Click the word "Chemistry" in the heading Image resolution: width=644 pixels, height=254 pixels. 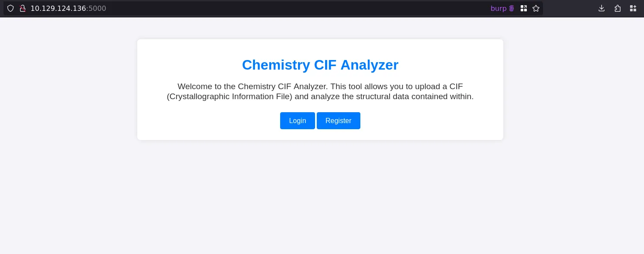point(276,65)
